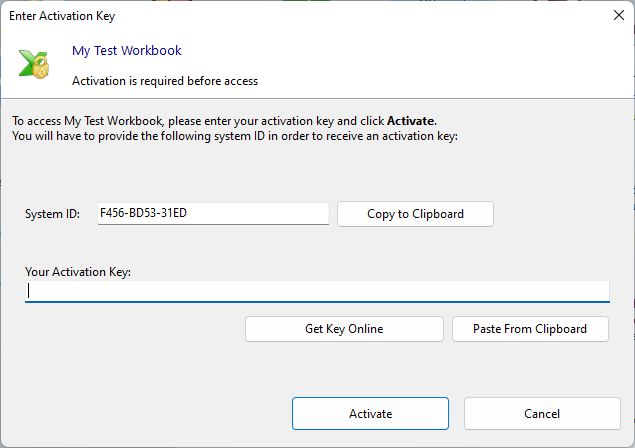Click the System ID label
This screenshot has height=448, width=635.
52,214
